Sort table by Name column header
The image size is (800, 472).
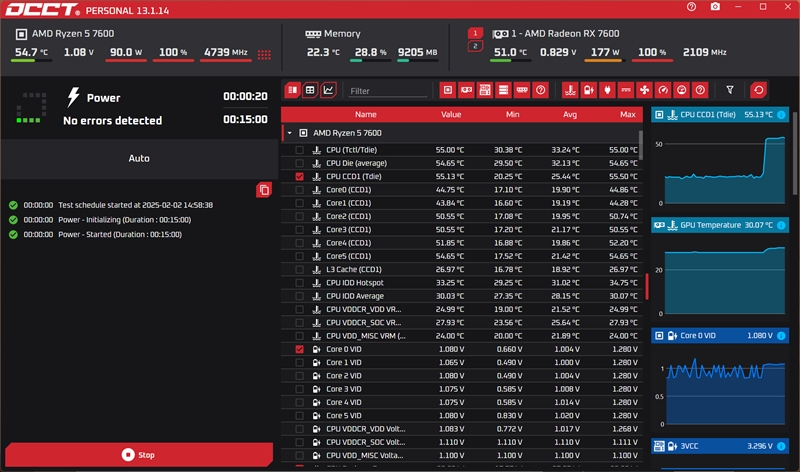point(366,114)
